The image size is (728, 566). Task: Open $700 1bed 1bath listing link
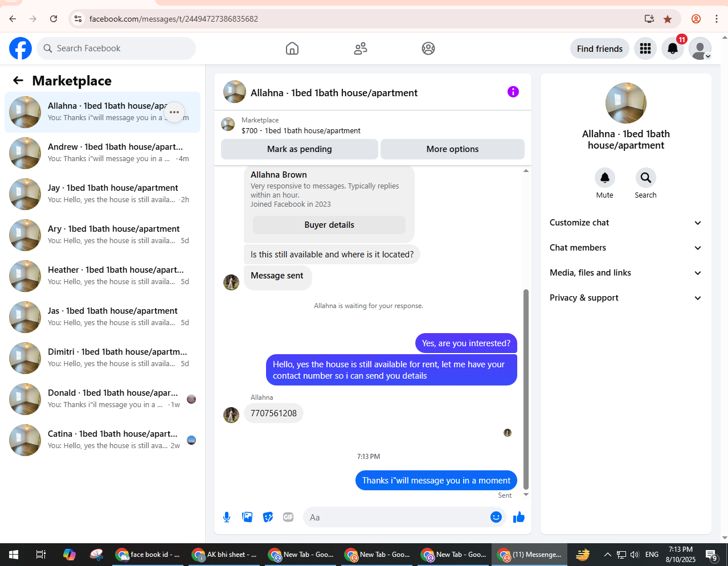[x=301, y=130]
